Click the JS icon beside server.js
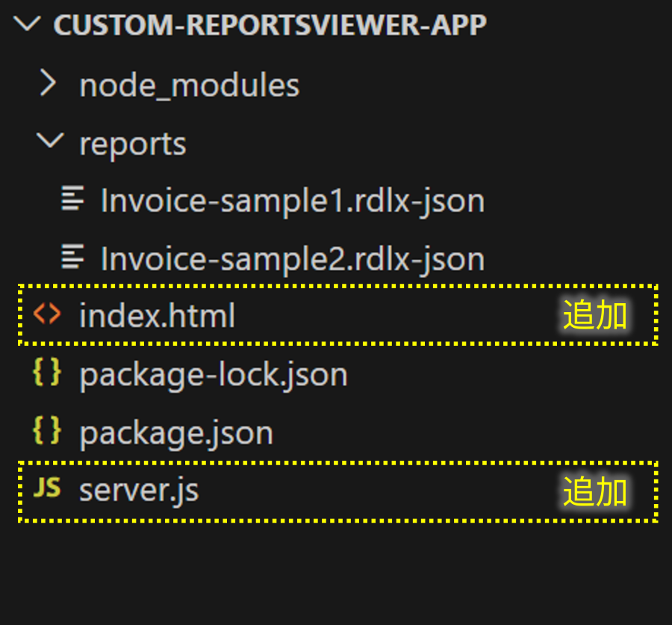The width and height of the screenshot is (672, 625). click(47, 489)
